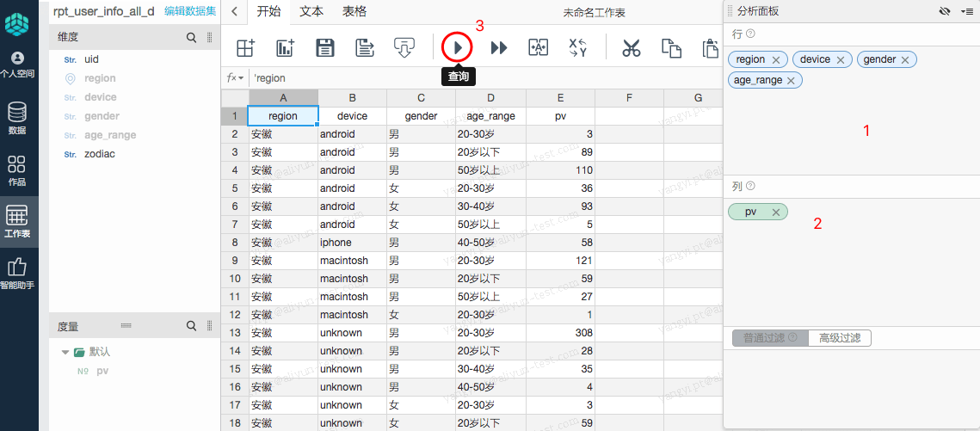Click the download box icon
Viewport: 980px width, 431px height.
pos(404,47)
